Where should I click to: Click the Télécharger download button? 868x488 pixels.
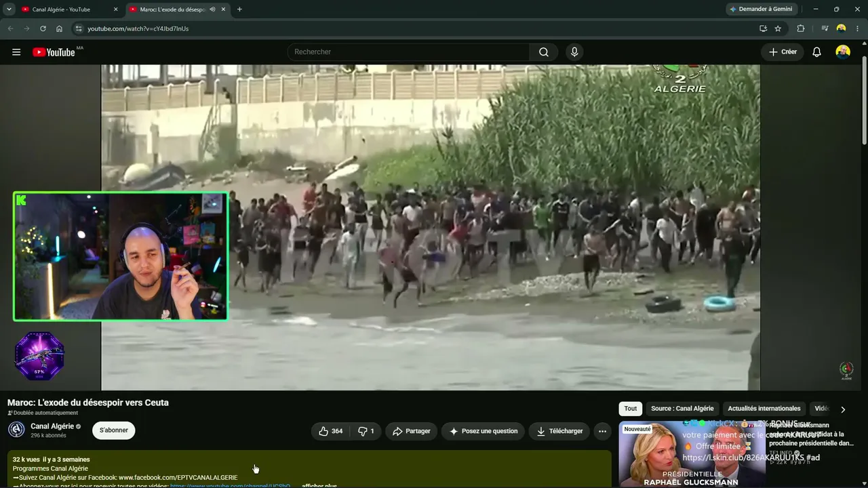coord(559,431)
